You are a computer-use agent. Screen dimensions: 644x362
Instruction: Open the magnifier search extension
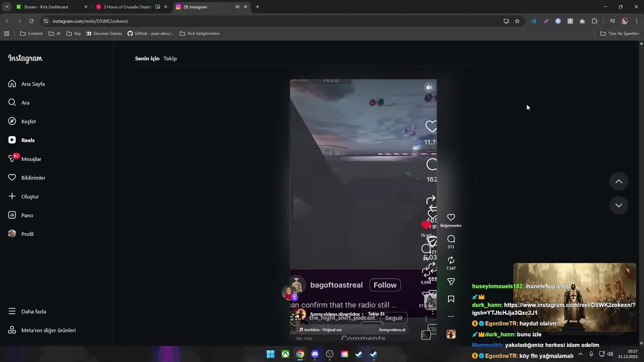558,21
